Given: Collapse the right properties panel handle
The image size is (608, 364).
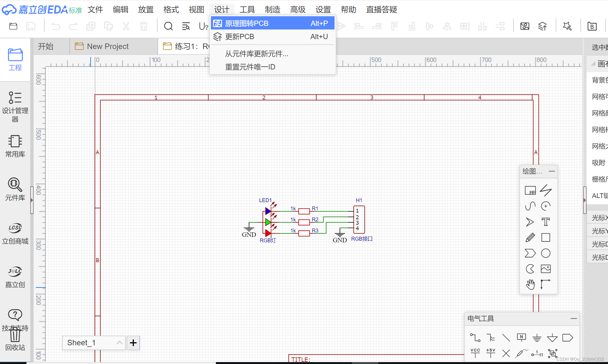Looking at the screenshot, I should pos(585,200).
